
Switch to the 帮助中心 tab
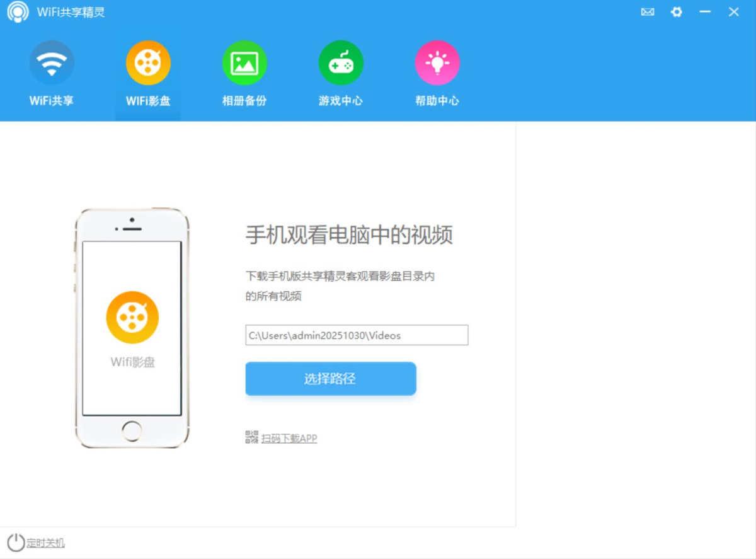click(437, 74)
